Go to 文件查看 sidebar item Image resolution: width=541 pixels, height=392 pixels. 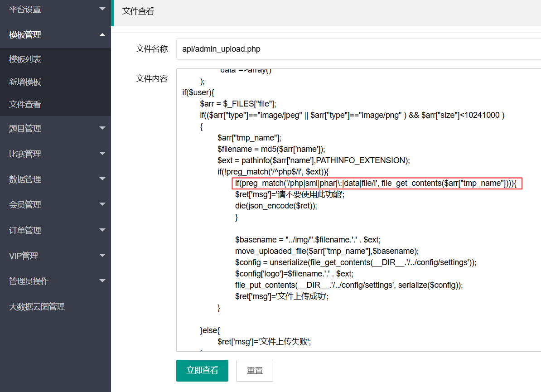click(25, 105)
